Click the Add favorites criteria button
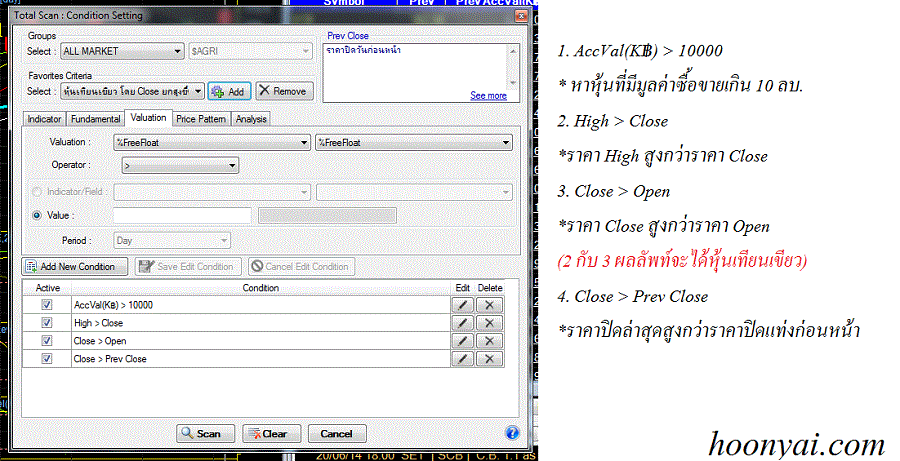The image size is (900, 461). coord(229,91)
